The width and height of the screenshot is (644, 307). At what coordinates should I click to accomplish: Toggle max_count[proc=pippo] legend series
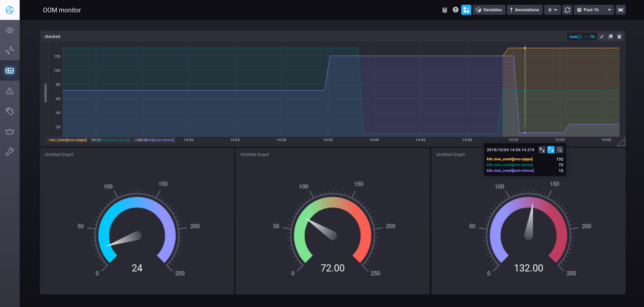(x=67, y=140)
